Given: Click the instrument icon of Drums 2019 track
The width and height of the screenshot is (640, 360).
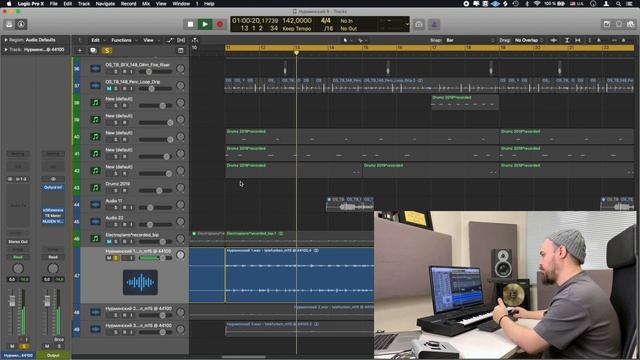Looking at the screenshot, I should pyautogui.click(x=96, y=188).
